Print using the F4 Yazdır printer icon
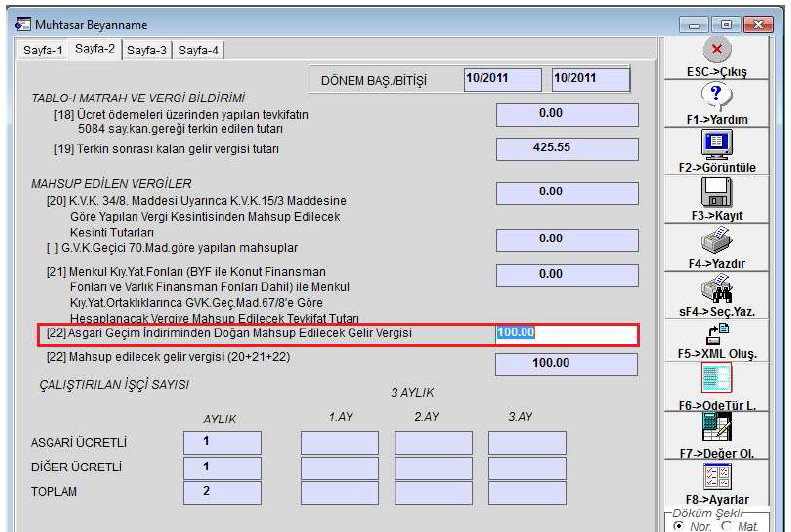 pos(718,240)
